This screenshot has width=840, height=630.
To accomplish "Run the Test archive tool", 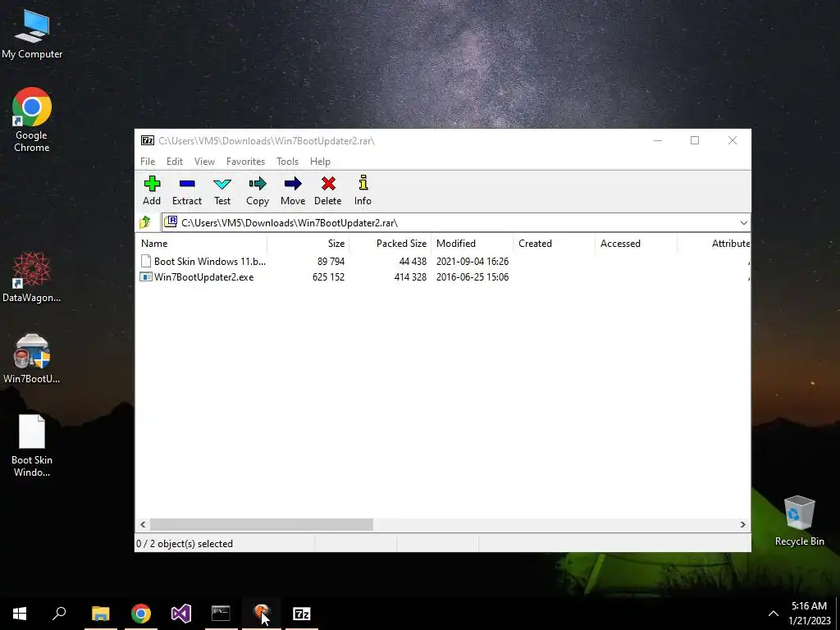I will 221,190.
